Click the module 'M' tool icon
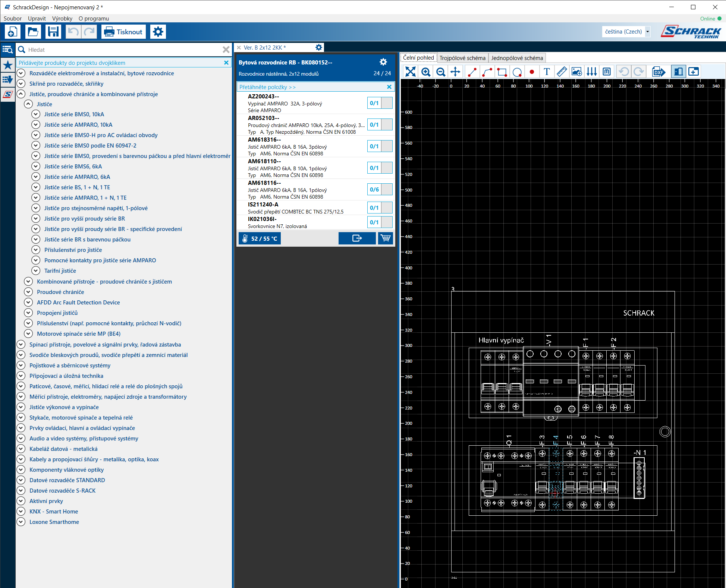This screenshot has height=588, width=726. 607,72
